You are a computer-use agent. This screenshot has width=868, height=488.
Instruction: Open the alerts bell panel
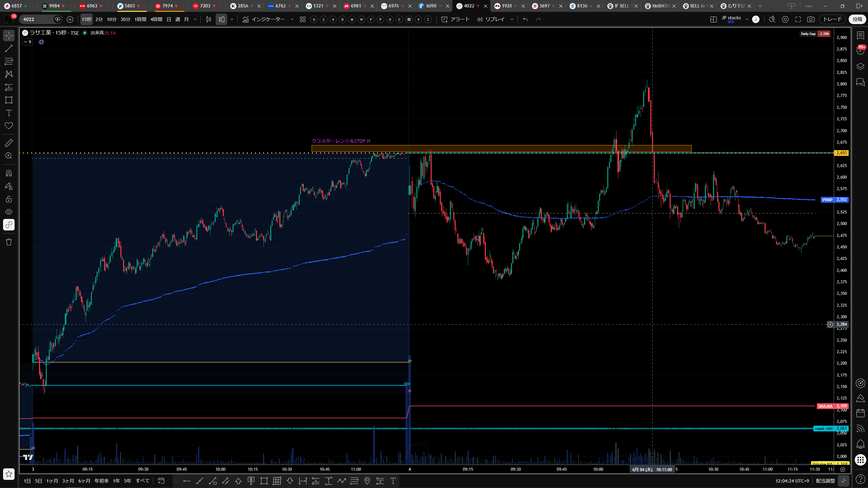pos(860,444)
